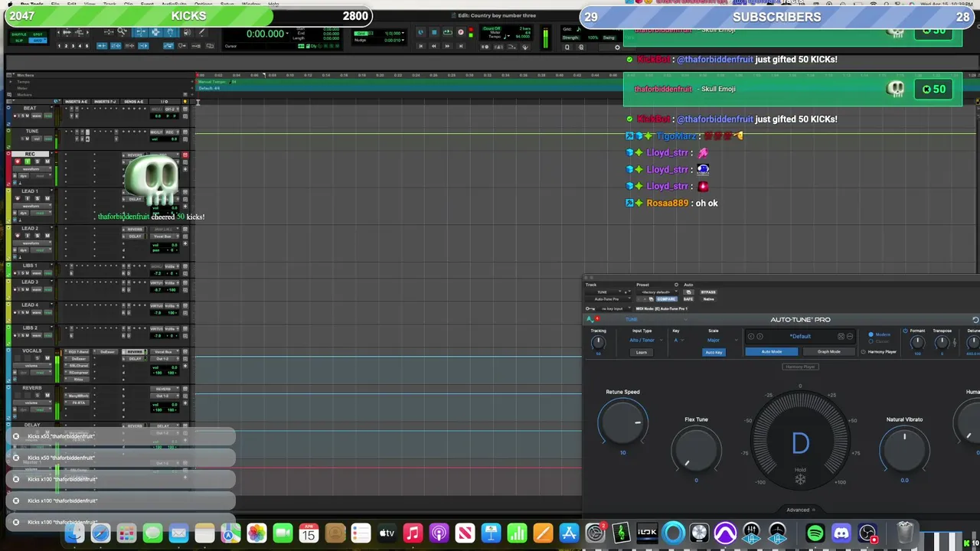Viewport: 980px width, 551px height.
Task: Click the transport Fast Forward button
Action: click(x=447, y=46)
